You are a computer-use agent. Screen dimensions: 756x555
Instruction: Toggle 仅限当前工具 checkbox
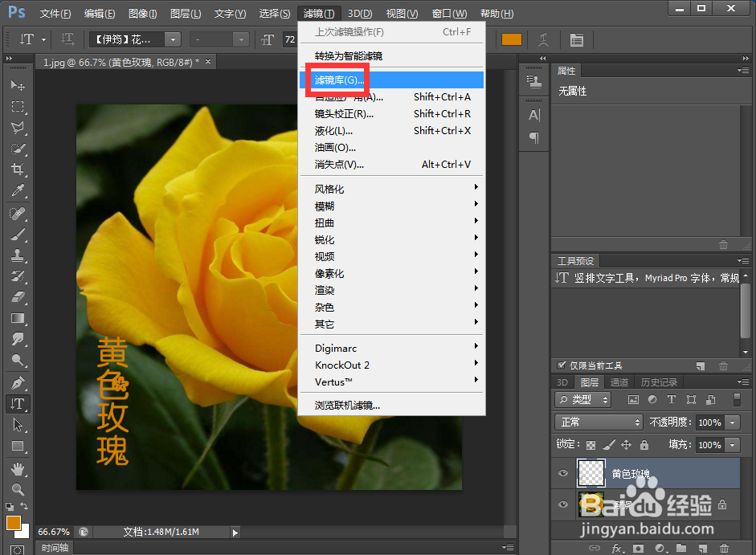click(562, 365)
